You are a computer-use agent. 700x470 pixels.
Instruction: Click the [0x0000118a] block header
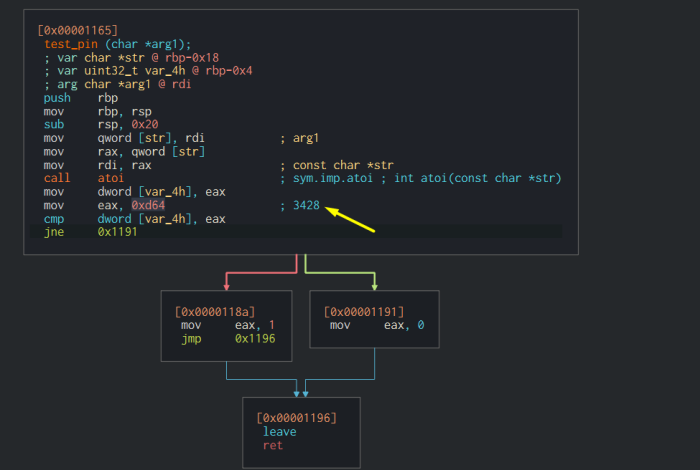click(215, 312)
